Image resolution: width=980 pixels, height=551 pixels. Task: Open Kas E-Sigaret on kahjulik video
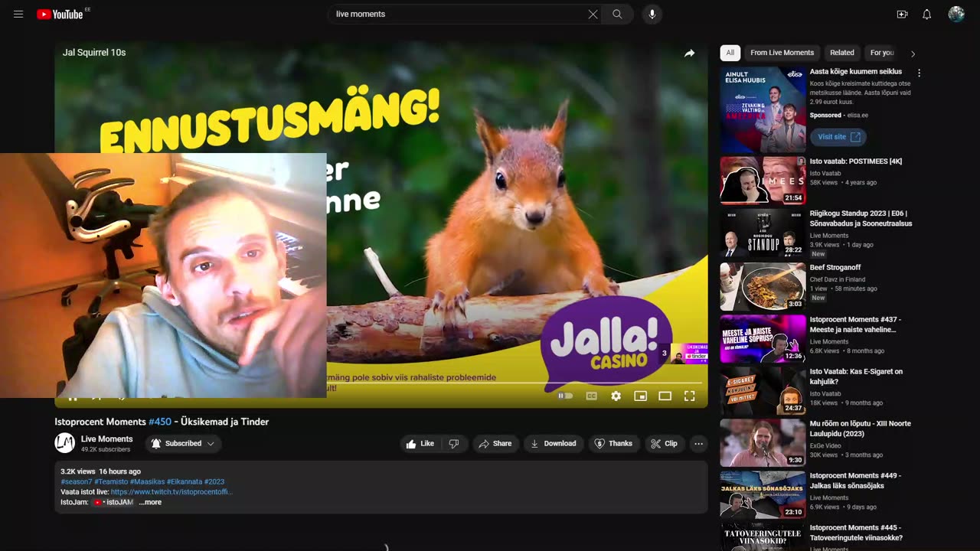[856, 377]
